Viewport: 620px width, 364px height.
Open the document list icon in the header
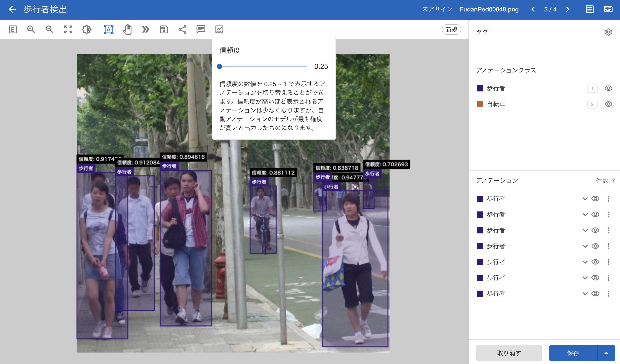click(x=589, y=9)
